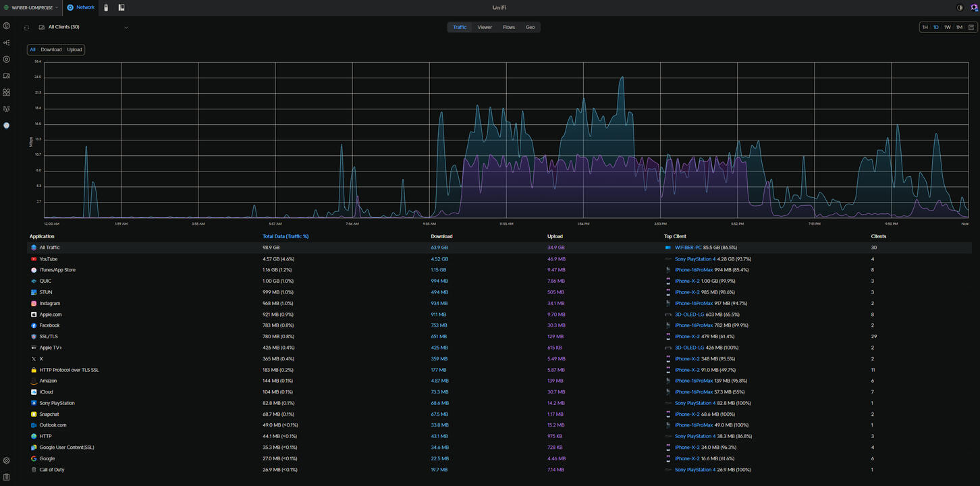Open the UniFi Network dashboard icon in sidebar
This screenshot has width=980, height=486.
pos(7,26)
